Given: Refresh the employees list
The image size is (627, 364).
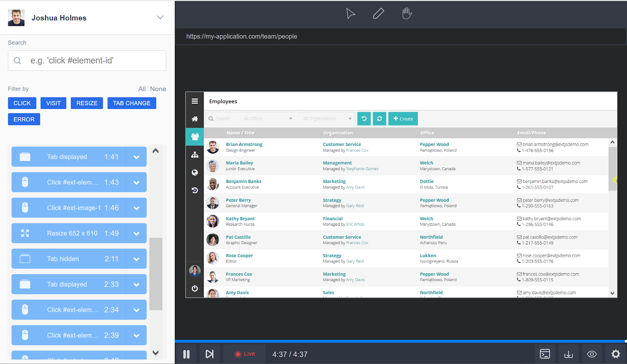Looking at the screenshot, I should point(379,119).
